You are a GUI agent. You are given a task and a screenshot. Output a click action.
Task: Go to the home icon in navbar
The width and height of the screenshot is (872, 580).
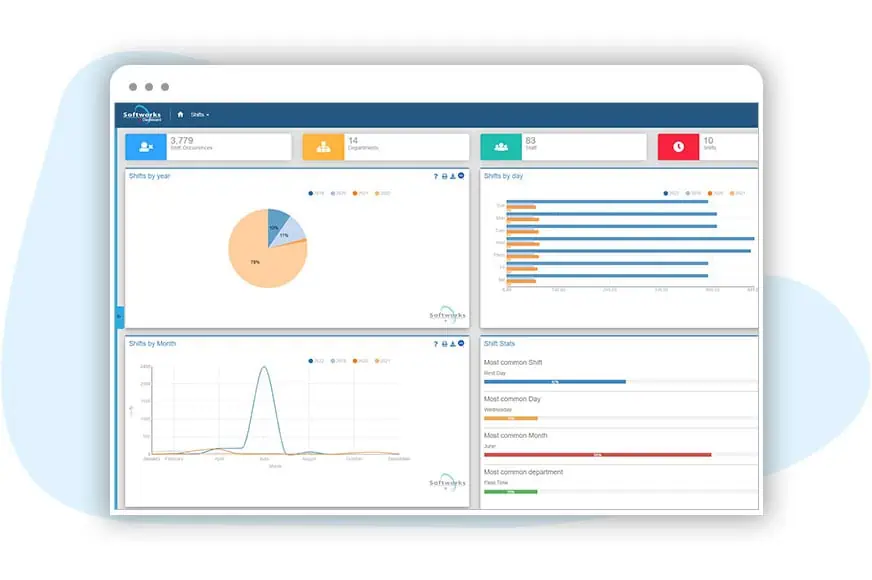[x=180, y=115]
